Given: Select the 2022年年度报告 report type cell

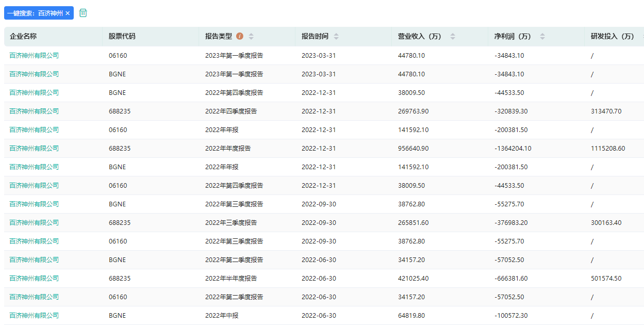Looking at the screenshot, I should pyautogui.click(x=228, y=148).
